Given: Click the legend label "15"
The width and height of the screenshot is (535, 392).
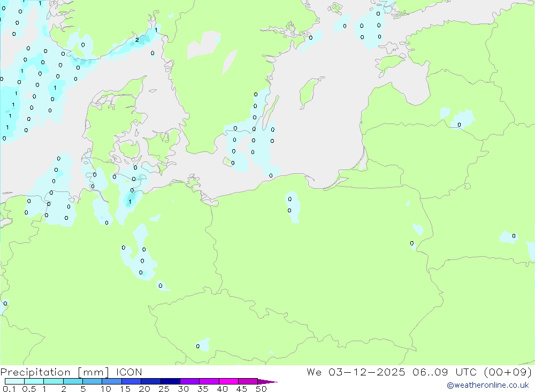Looking at the screenshot, I should (x=125, y=389).
